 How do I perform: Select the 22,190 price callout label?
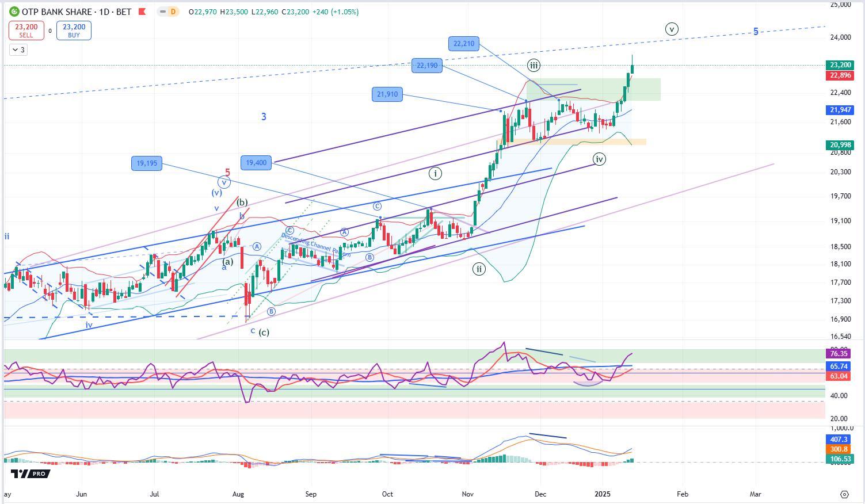pos(427,66)
